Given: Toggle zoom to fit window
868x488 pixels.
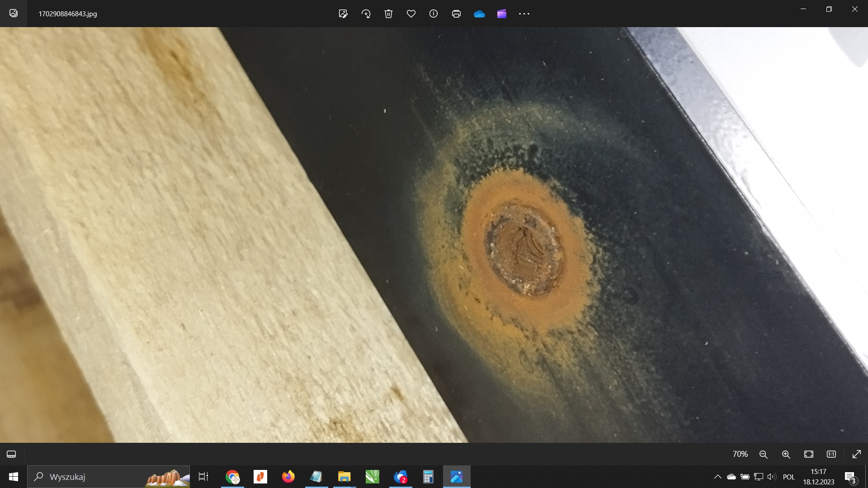Looking at the screenshot, I should point(809,454).
